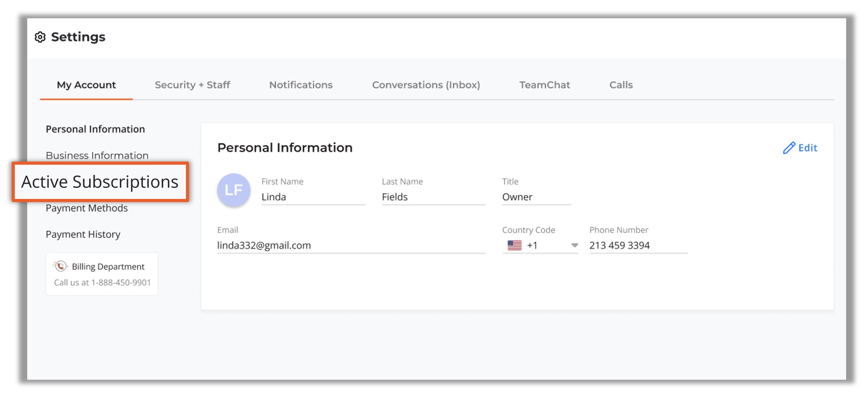
Task: Open the Notifications tab
Action: point(301,85)
